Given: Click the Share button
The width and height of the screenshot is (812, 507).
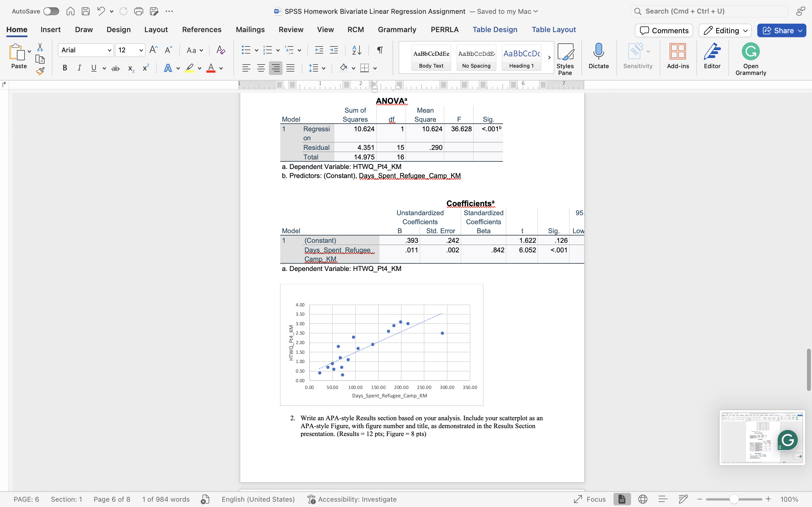Looking at the screenshot, I should [x=781, y=30].
